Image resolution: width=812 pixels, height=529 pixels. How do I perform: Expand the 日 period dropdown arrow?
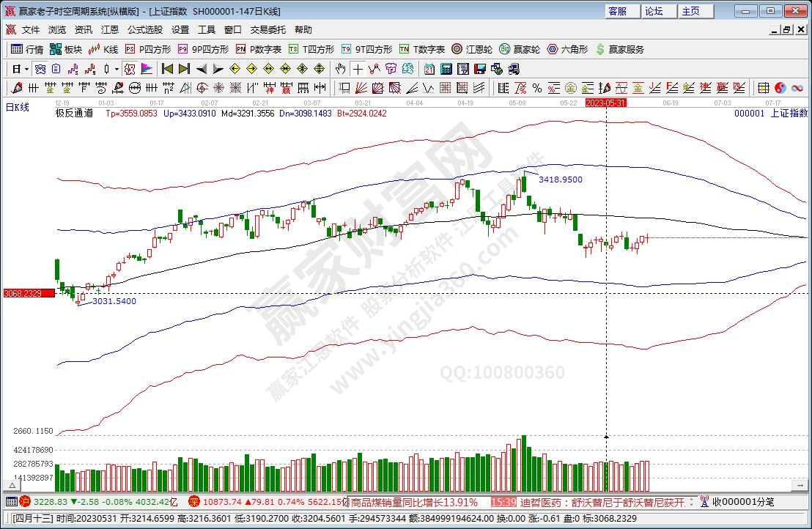click(x=26, y=69)
